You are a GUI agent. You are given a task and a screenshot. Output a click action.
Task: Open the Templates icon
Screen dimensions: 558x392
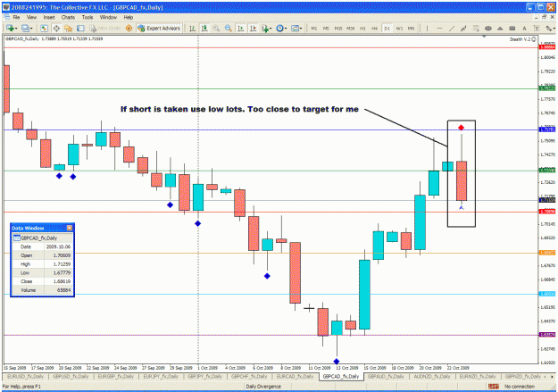click(x=295, y=28)
